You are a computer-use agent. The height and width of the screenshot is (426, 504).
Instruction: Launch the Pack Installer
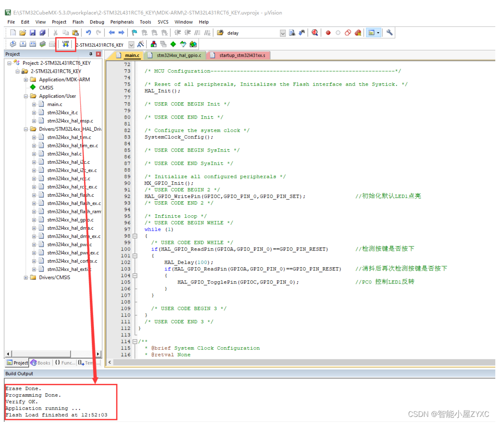(193, 44)
